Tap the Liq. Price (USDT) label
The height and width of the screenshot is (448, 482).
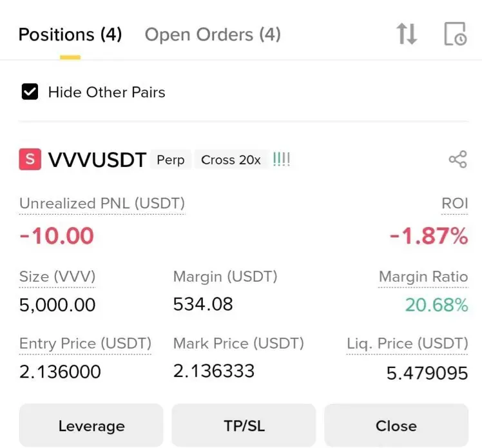pyautogui.click(x=407, y=344)
